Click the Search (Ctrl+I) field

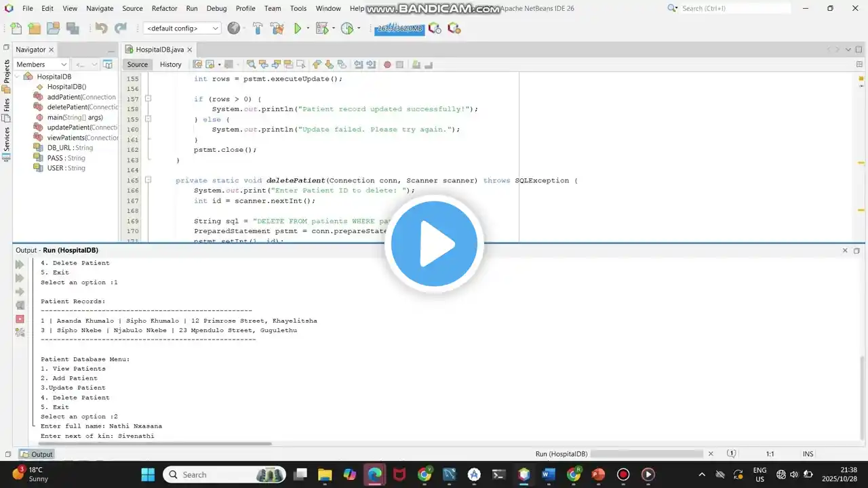coord(735,8)
